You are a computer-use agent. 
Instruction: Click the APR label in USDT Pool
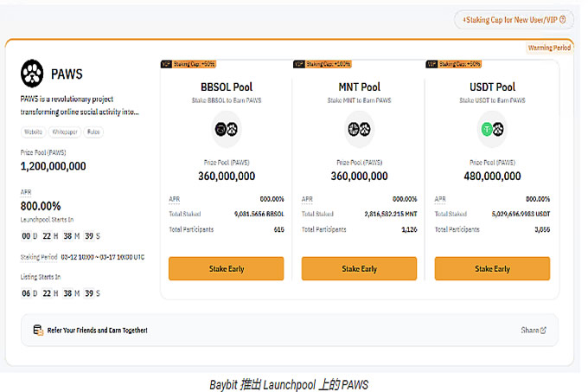(440, 199)
